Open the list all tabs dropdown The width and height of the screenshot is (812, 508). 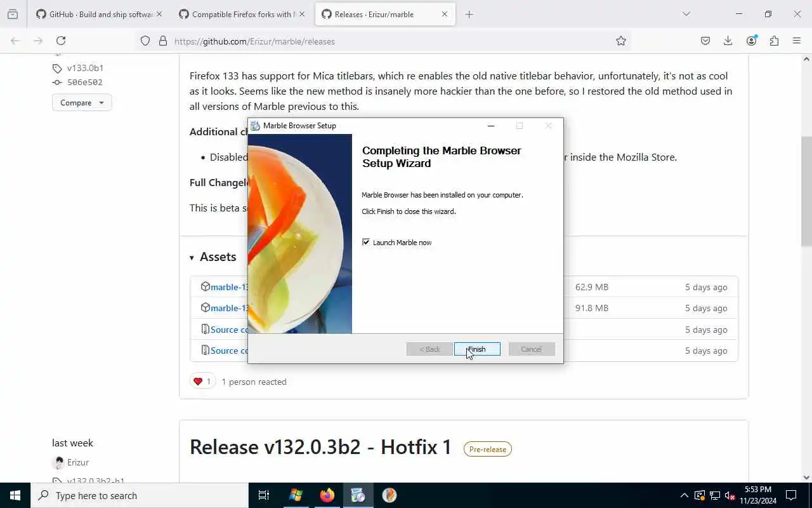point(686,14)
